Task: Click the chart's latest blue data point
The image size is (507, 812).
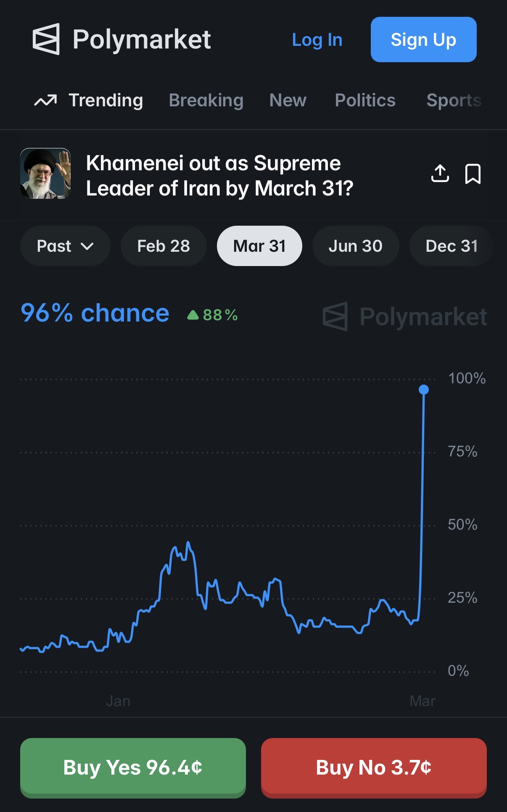Action: (x=424, y=390)
